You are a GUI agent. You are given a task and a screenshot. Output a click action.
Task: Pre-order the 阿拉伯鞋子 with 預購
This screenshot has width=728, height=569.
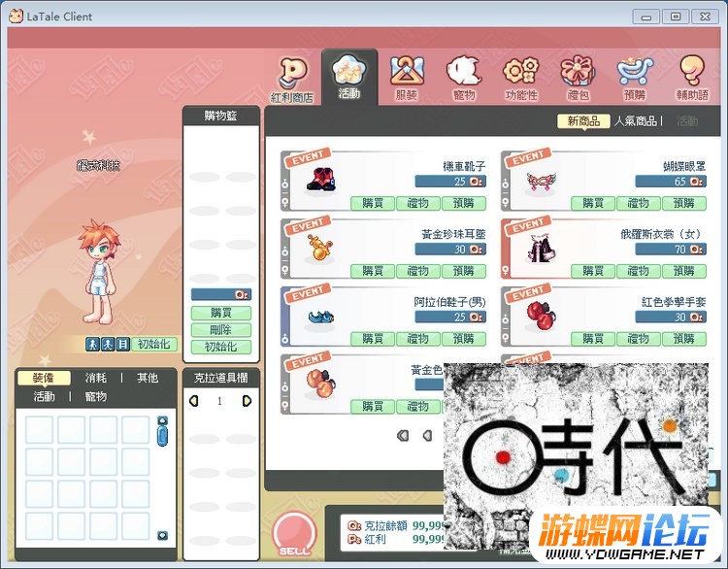[x=463, y=339]
